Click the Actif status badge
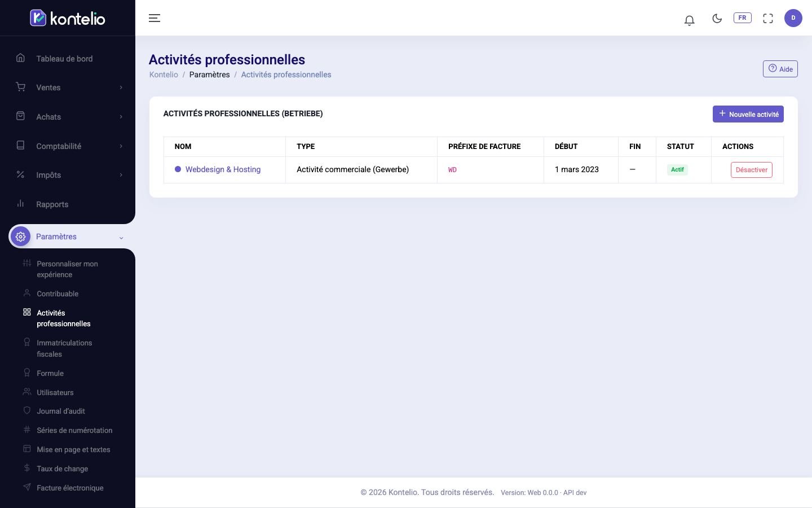This screenshot has height=508, width=812. tap(677, 169)
